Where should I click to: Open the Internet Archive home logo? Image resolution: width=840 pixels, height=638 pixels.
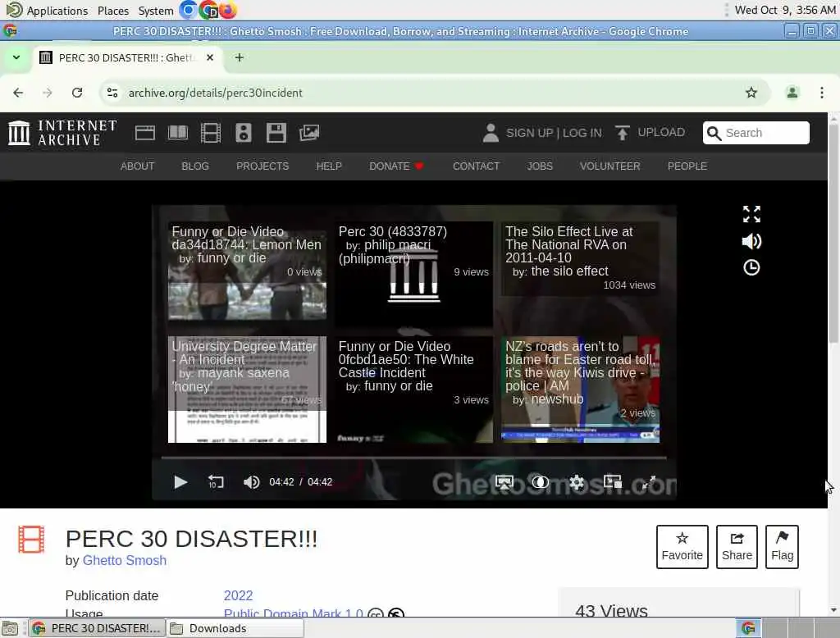pyautogui.click(x=62, y=132)
